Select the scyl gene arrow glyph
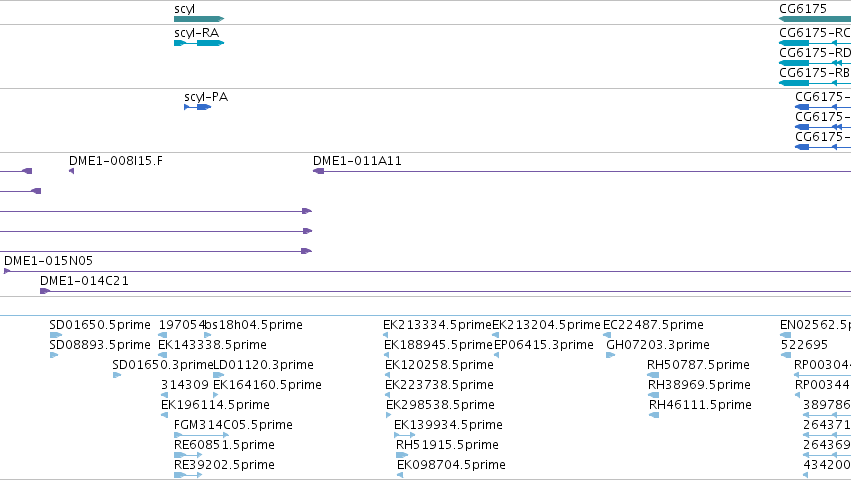 [199, 19]
